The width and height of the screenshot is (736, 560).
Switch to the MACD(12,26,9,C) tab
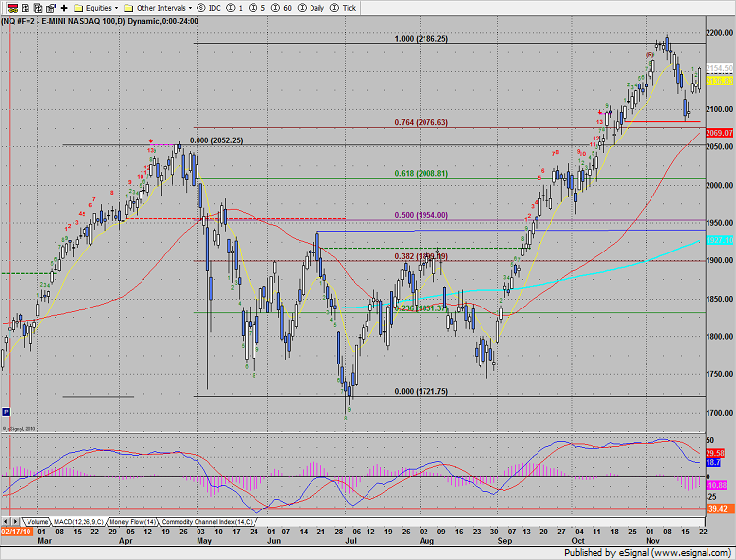point(79,522)
